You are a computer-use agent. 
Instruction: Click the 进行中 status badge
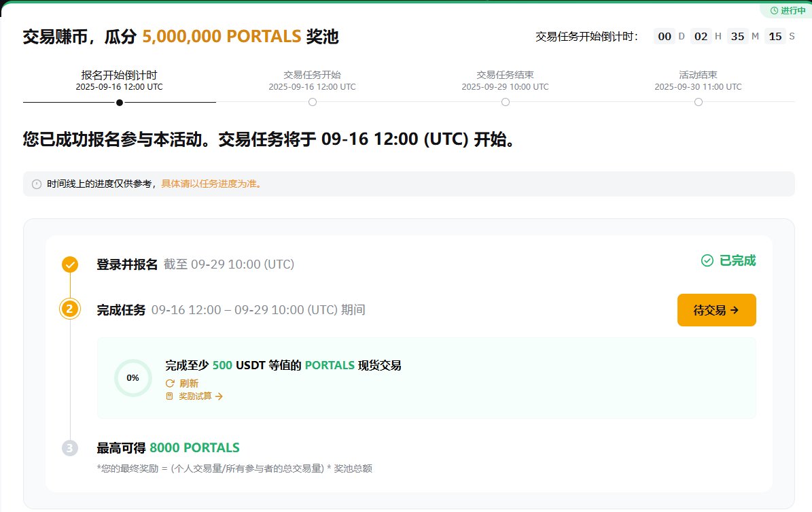[787, 10]
